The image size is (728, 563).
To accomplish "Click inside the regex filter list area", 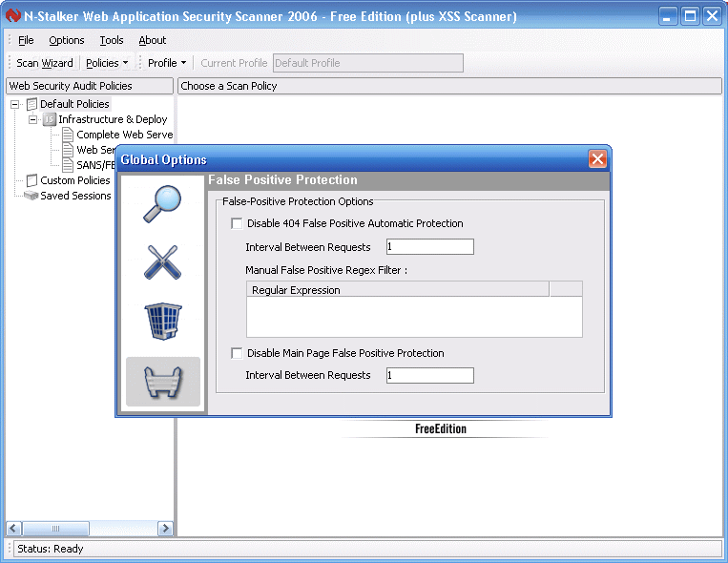I will point(414,317).
